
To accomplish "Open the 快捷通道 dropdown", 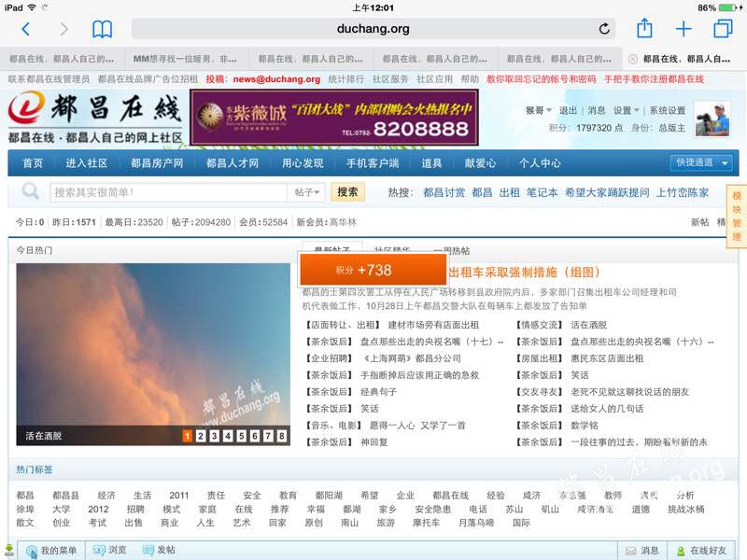I will coord(702,162).
